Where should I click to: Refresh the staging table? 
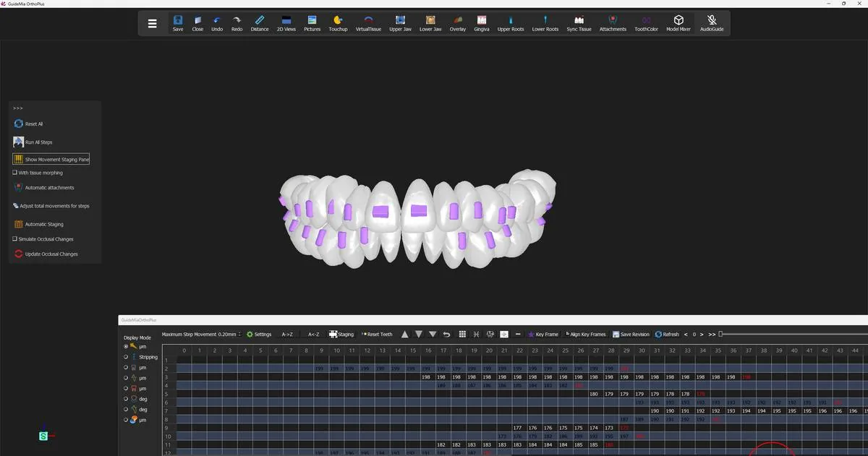(667, 335)
